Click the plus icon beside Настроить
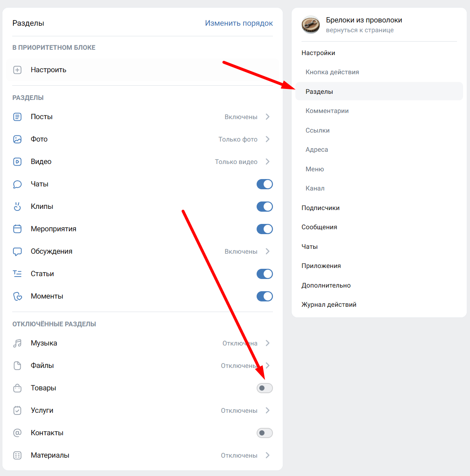Viewport: 470px width, 476px height. [17, 70]
